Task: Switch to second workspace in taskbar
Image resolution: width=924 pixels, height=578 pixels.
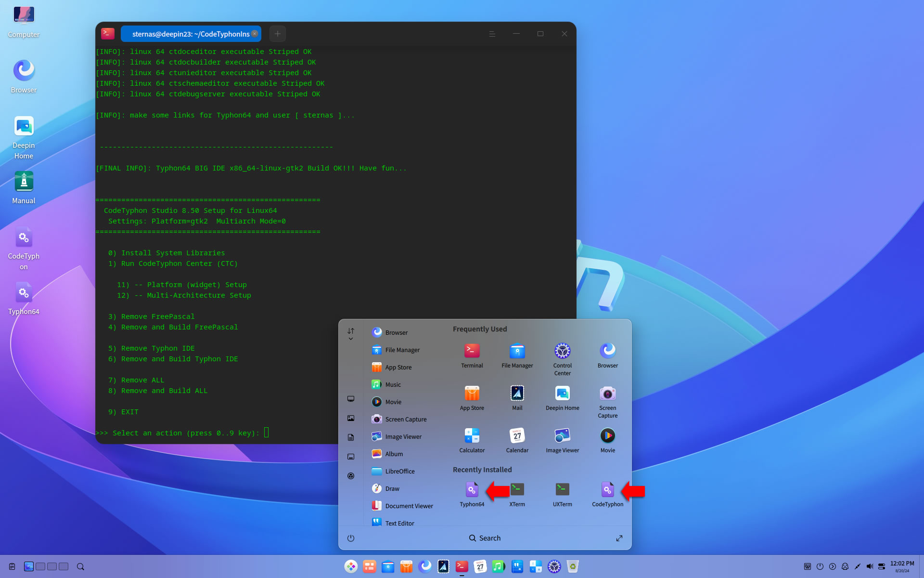Action: (x=40, y=566)
